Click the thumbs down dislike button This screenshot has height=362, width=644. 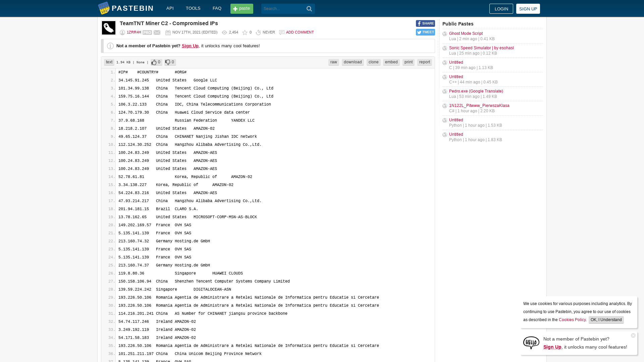[x=170, y=62]
